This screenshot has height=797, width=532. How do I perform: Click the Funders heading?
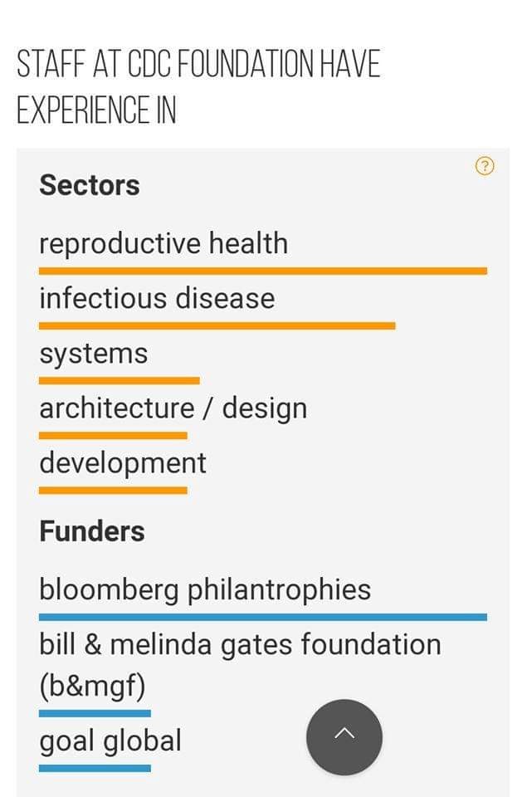(92, 531)
